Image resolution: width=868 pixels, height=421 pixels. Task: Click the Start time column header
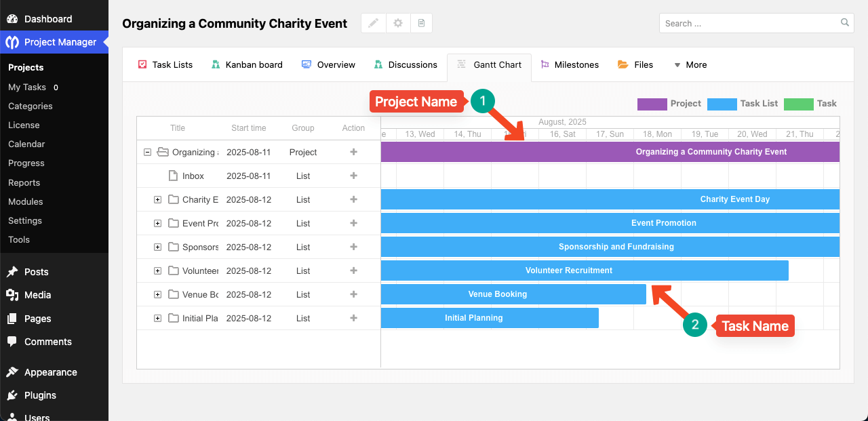pos(249,128)
